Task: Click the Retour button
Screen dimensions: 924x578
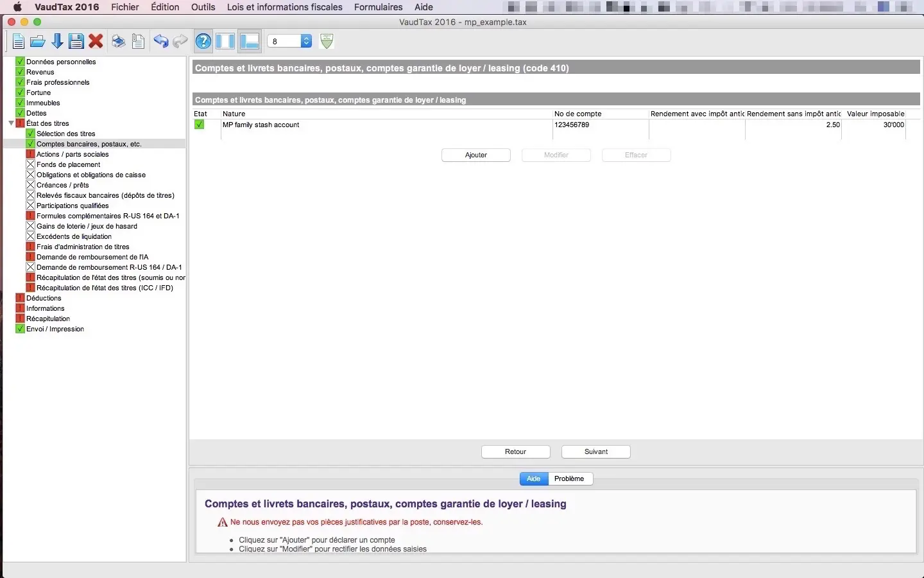Action: pyautogui.click(x=516, y=451)
